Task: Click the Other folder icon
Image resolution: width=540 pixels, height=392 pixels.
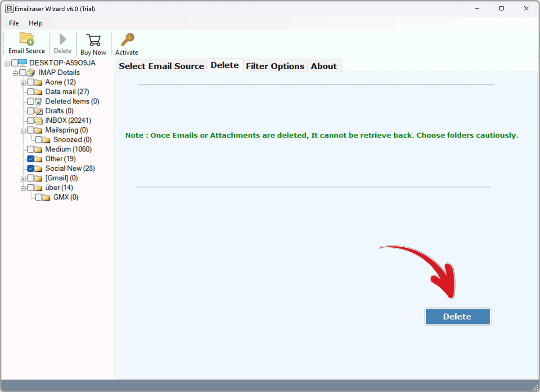Action: pyautogui.click(x=39, y=159)
